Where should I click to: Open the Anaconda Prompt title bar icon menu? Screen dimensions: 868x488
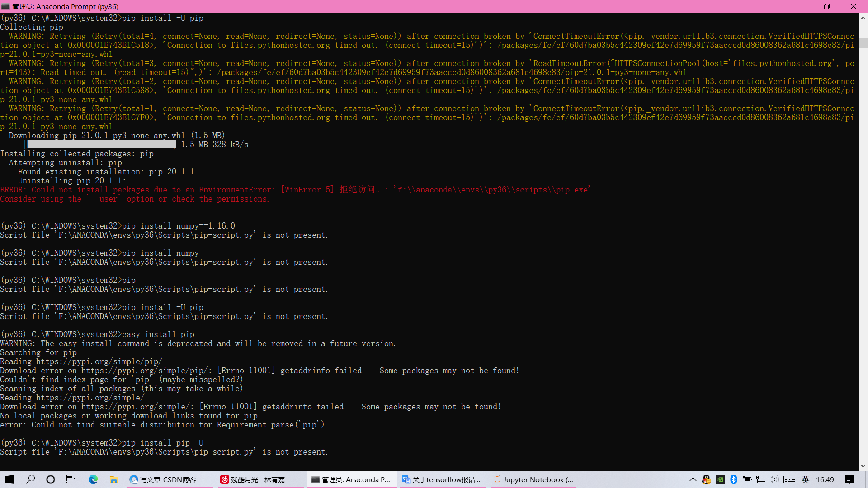click(5, 6)
